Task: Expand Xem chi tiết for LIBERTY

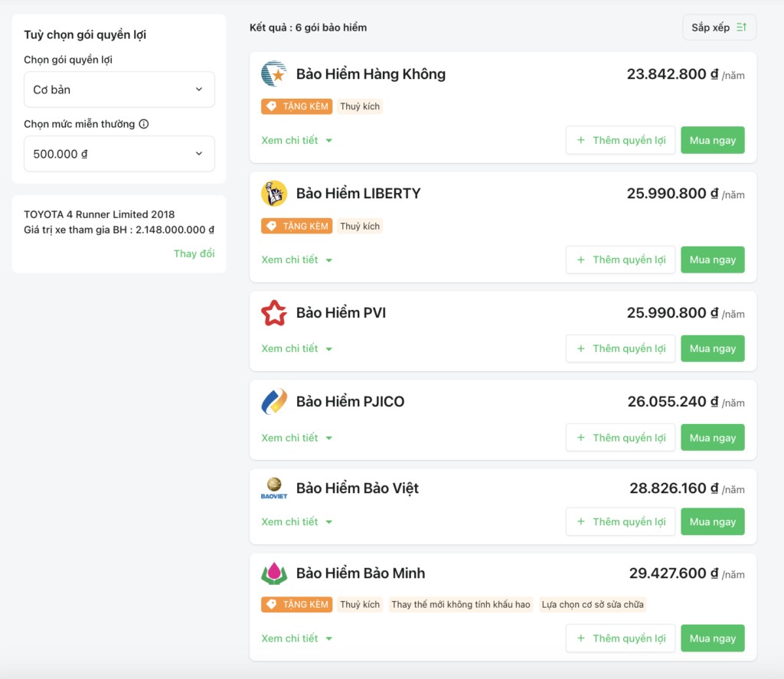Action: click(297, 260)
